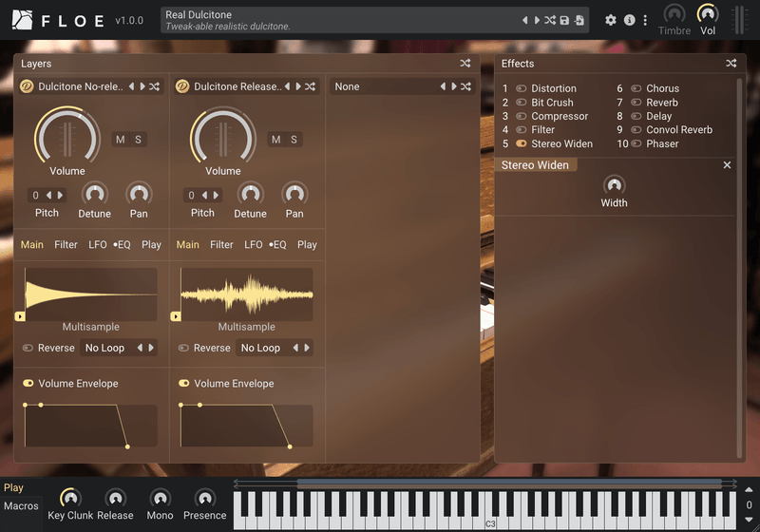Mute the first layer with M button
760x532 pixels.
point(120,140)
